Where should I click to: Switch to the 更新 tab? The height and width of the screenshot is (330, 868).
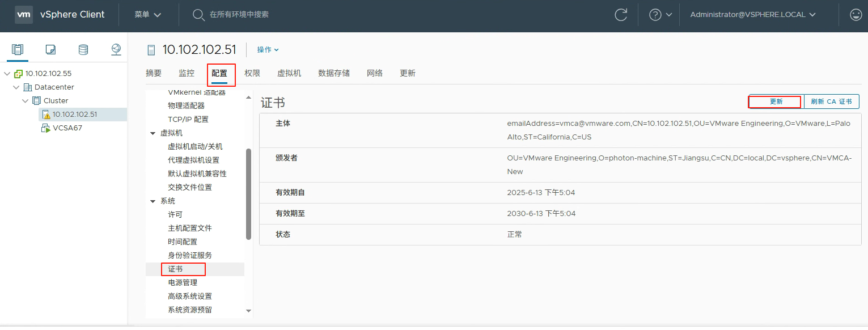(408, 73)
